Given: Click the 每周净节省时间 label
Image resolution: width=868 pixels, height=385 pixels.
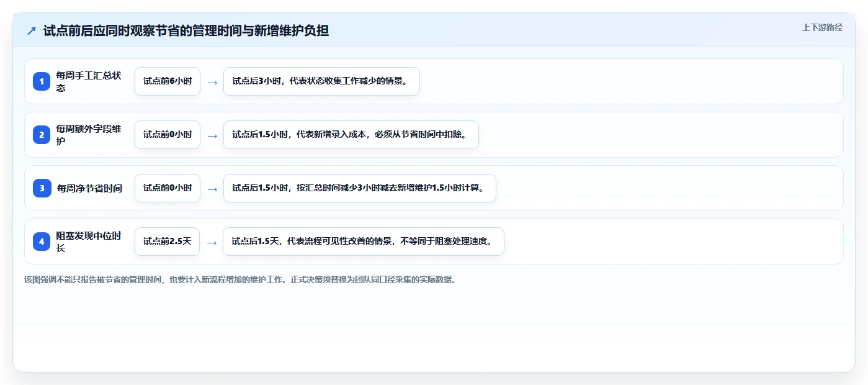Looking at the screenshot, I should point(89,188).
